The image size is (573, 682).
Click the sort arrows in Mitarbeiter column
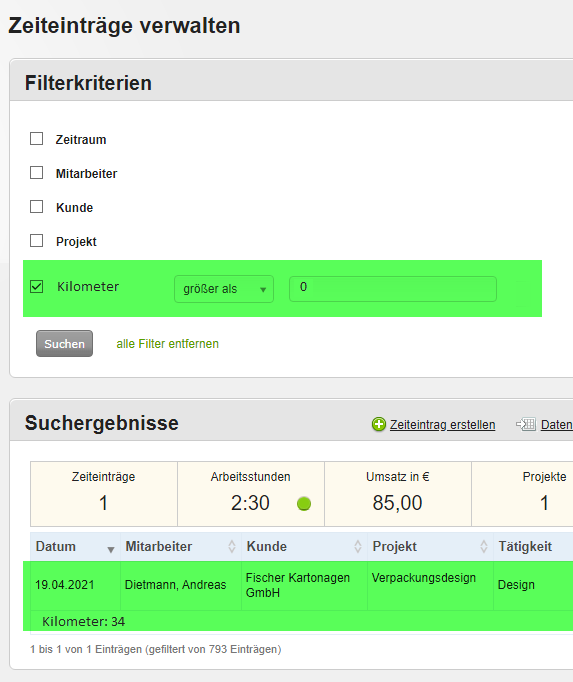pos(232,546)
